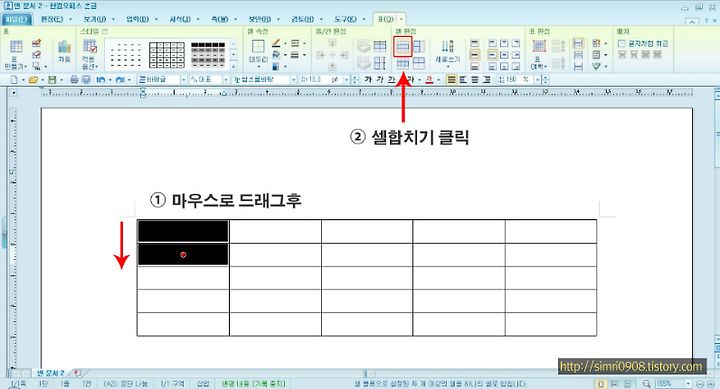The width and height of the screenshot is (720, 389).
Task: Toggle italic formatting (slanted 가)
Action: click(379, 80)
